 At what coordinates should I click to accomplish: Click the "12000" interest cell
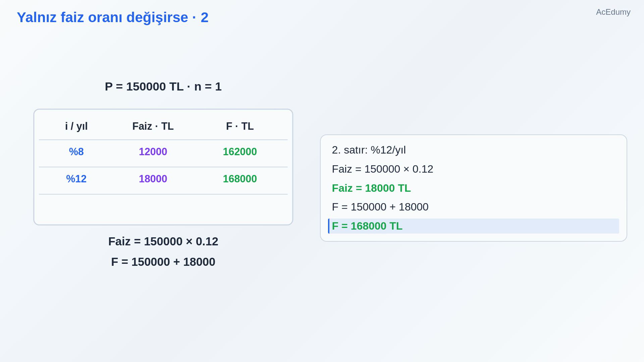point(153,152)
